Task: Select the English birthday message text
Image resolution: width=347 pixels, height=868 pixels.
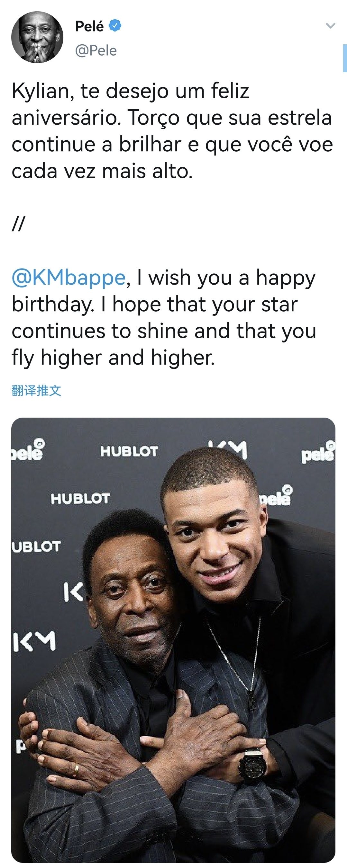Action: [164, 317]
